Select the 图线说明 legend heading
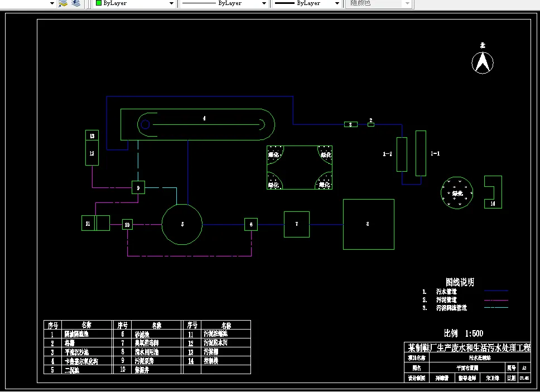Viewport: 540px width, 392px height. (x=460, y=282)
